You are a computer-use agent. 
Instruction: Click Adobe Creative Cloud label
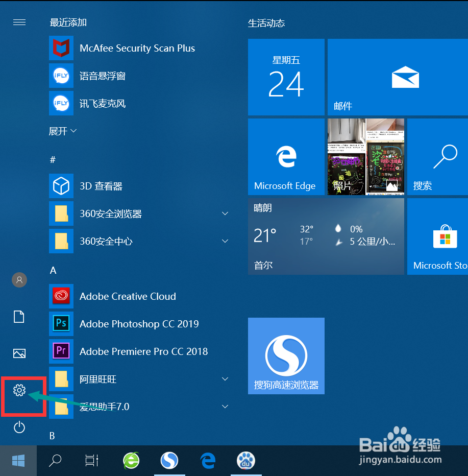pyautogui.click(x=128, y=296)
